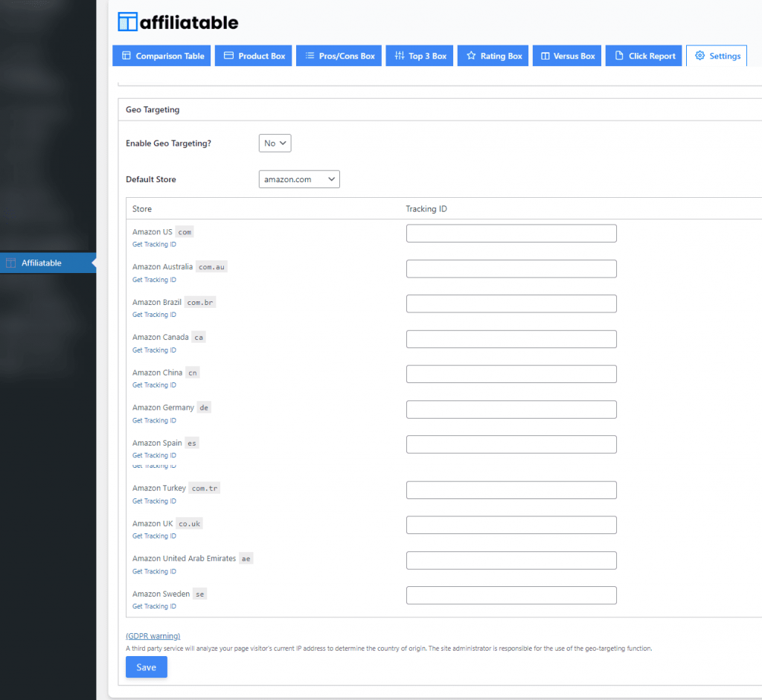Screen dimensions: 762x700
Task: Go to the Top 3 Box tab
Action: coord(420,56)
